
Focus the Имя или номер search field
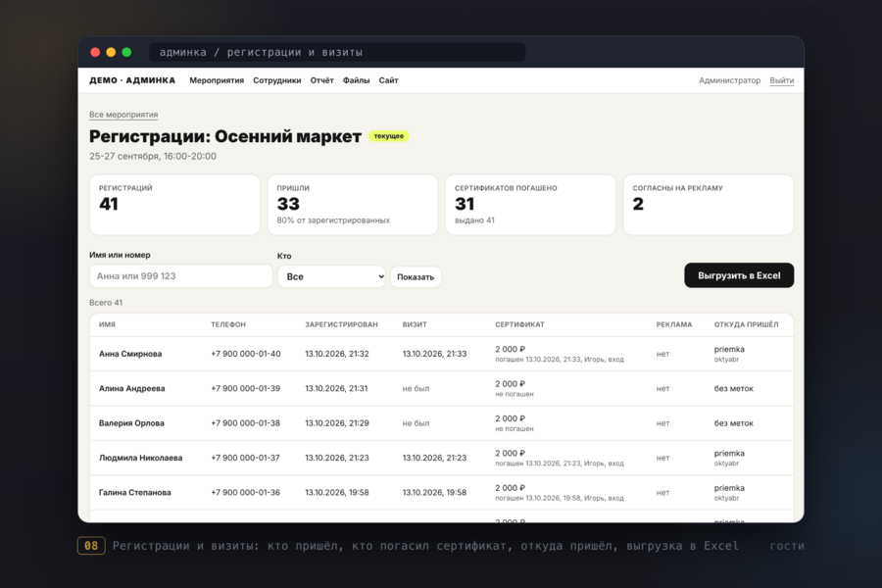(181, 276)
